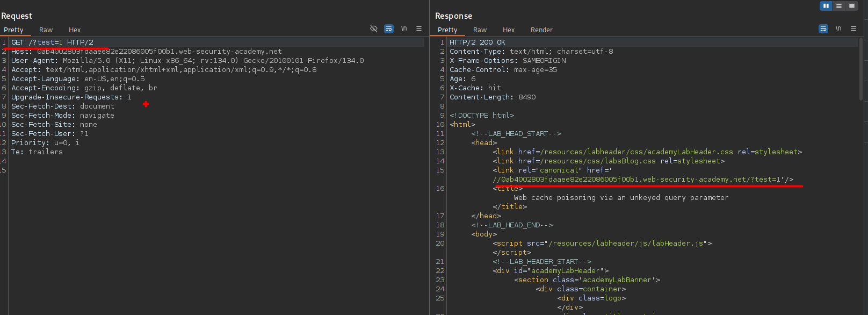Click the GET /?test=1 HTTP/2 request line
This screenshot has width=868, height=315.
pos(52,42)
